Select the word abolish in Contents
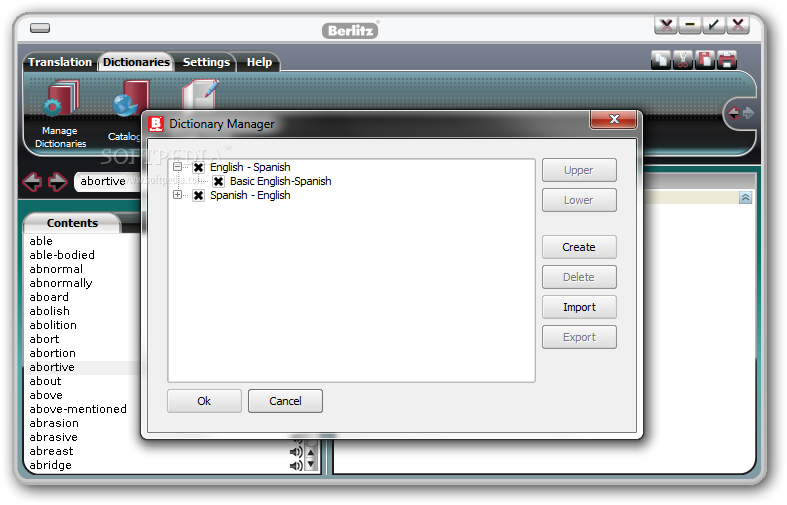The image size is (787, 505). [x=50, y=311]
